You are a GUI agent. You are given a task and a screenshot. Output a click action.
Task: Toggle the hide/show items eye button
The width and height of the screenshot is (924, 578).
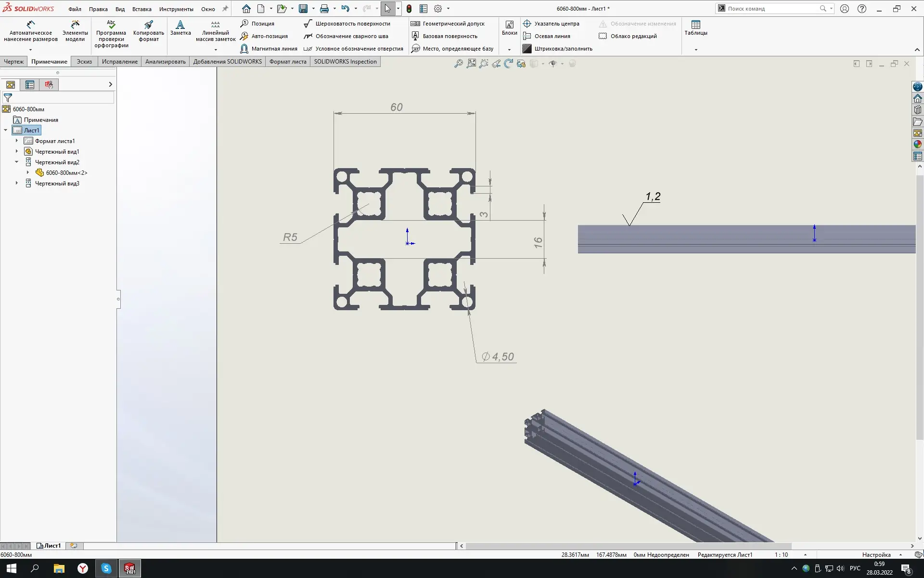(553, 64)
